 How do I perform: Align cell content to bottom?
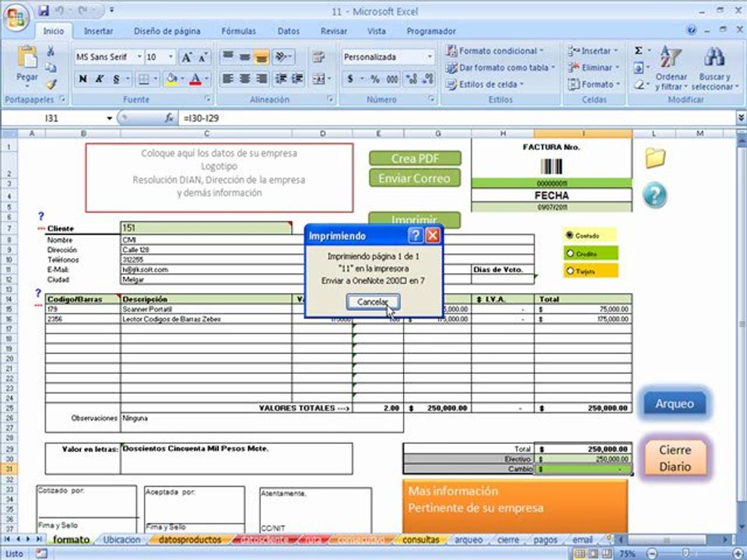[261, 57]
